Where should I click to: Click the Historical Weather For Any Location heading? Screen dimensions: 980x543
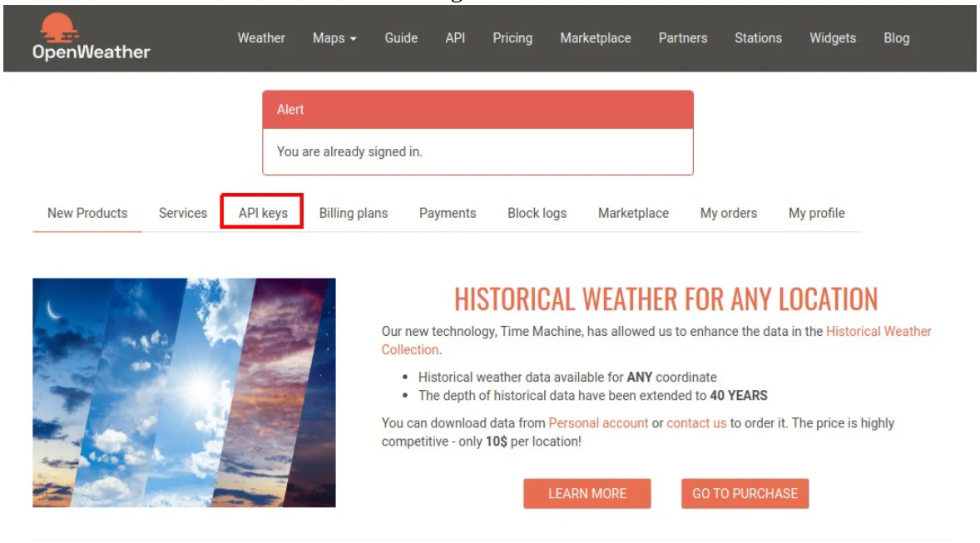click(666, 299)
